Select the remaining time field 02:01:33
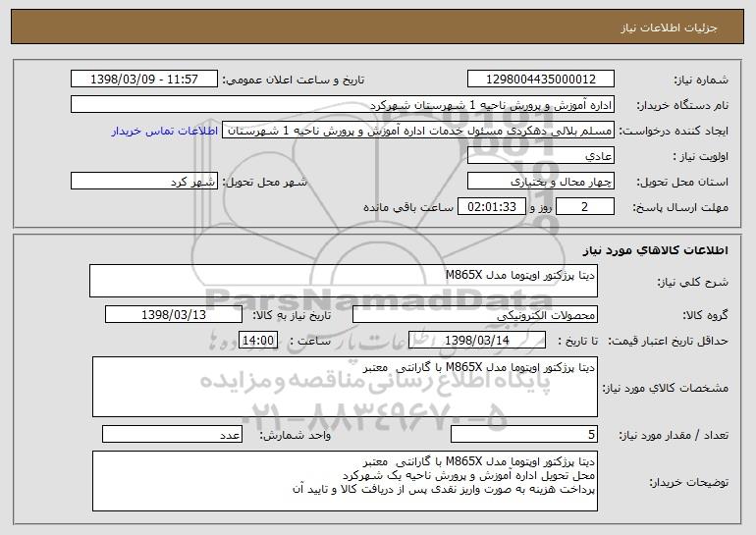Screen dimensions: 756x535 (x=491, y=207)
